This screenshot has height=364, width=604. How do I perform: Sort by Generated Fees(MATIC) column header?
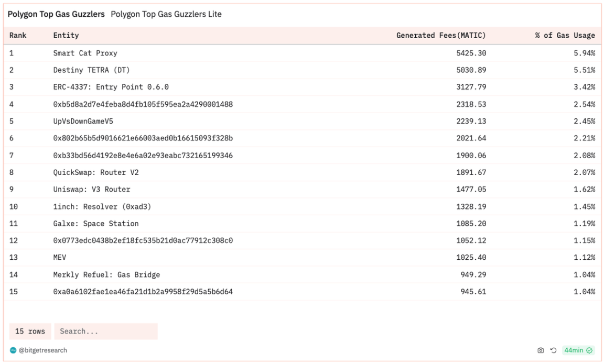(x=441, y=36)
